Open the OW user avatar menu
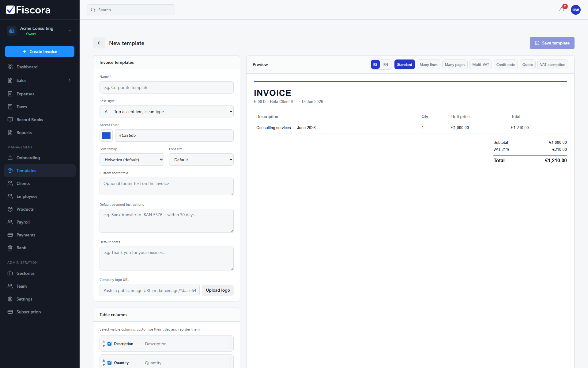Screen dimensions: 588x368 (576, 10)
